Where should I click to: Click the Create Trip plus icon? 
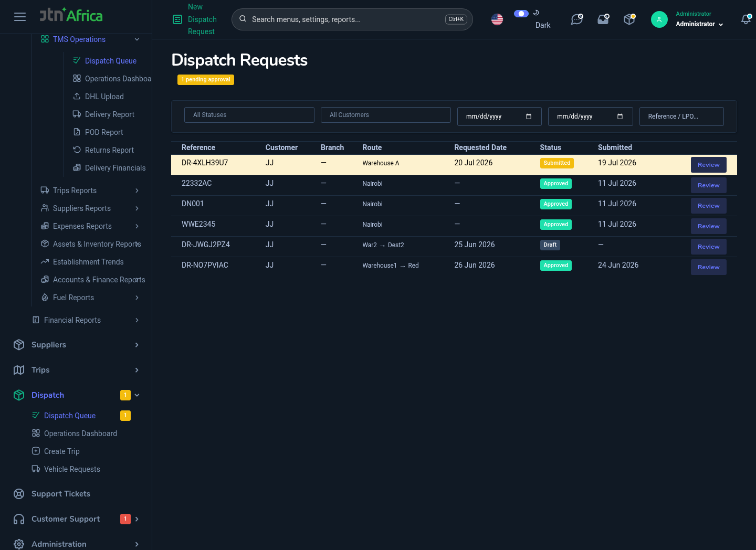[x=36, y=451]
